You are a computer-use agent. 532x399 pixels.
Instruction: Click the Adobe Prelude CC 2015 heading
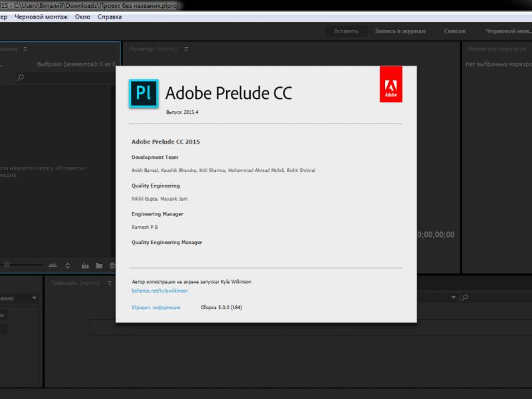166,142
